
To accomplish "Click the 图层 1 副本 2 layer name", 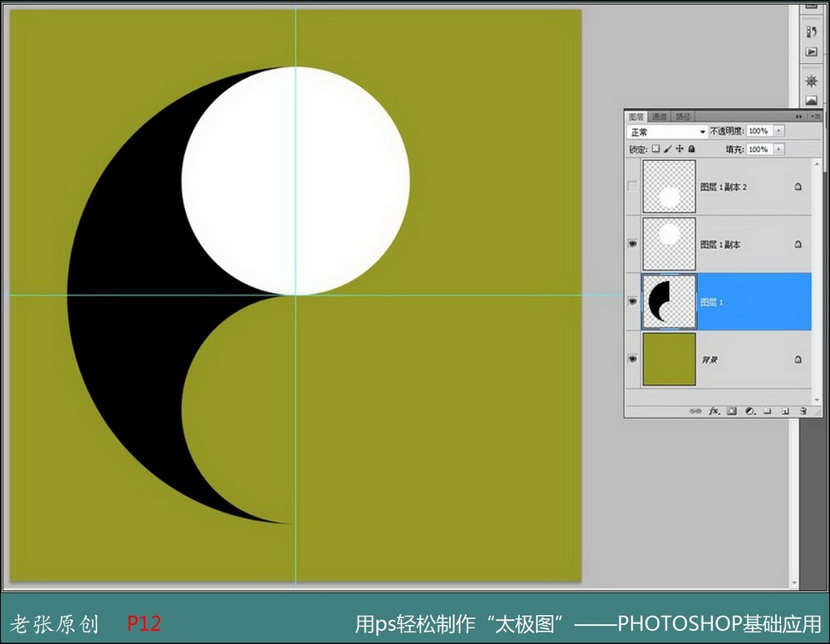I will coord(723,187).
